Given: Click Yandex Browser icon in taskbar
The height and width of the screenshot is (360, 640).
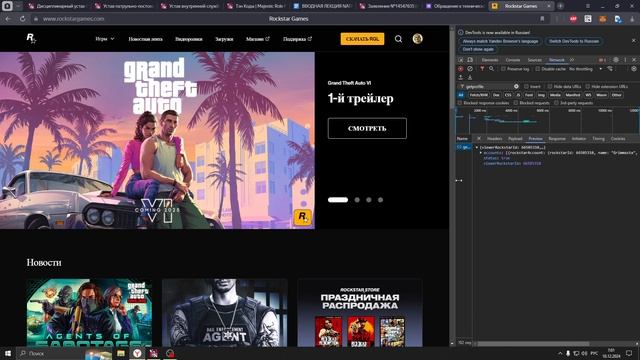Looking at the screenshot, I should 137,353.
